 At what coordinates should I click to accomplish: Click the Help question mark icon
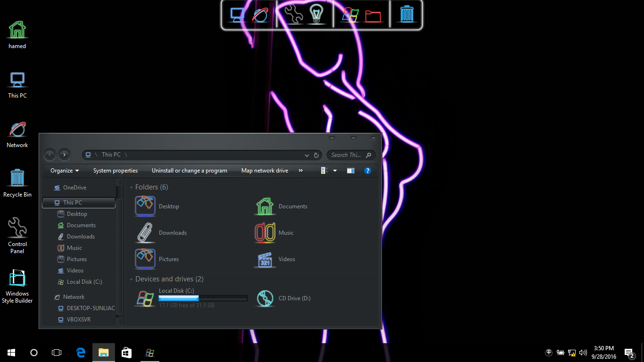pos(368,171)
